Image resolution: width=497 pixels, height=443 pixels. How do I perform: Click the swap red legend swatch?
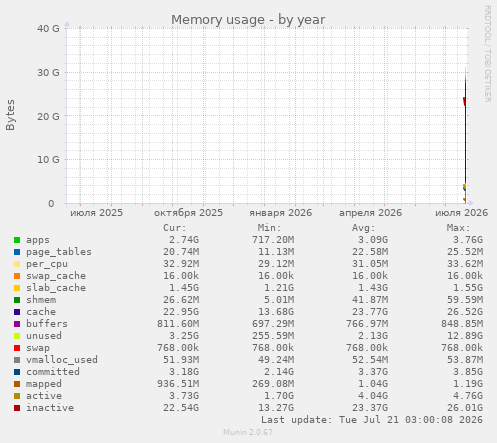[17, 348]
